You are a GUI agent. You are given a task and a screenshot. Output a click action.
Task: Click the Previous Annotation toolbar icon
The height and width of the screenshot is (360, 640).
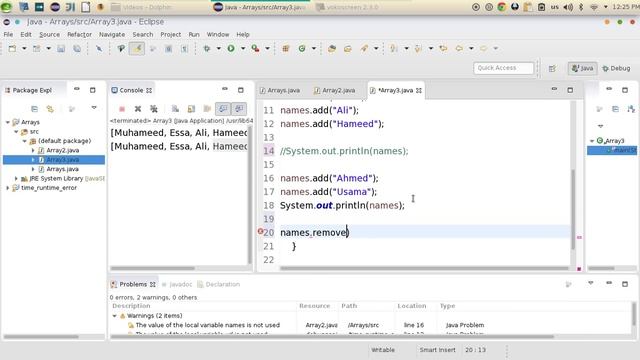pyautogui.click(x=418, y=49)
